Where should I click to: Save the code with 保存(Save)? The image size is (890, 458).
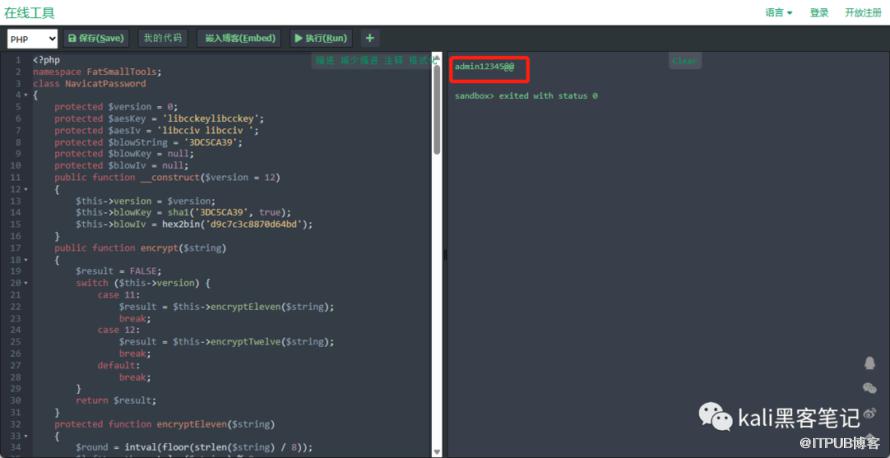click(95, 38)
